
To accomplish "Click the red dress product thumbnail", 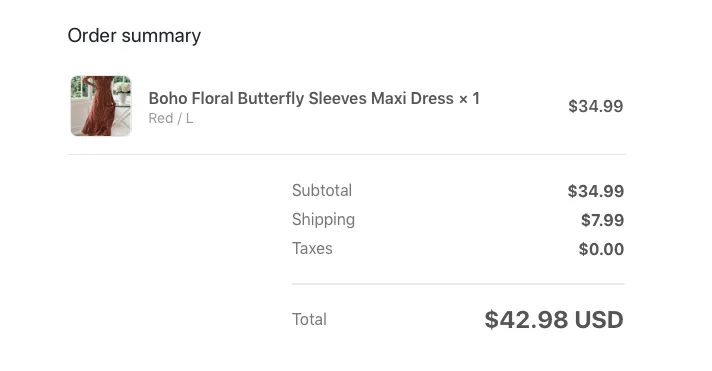I will point(101,106).
